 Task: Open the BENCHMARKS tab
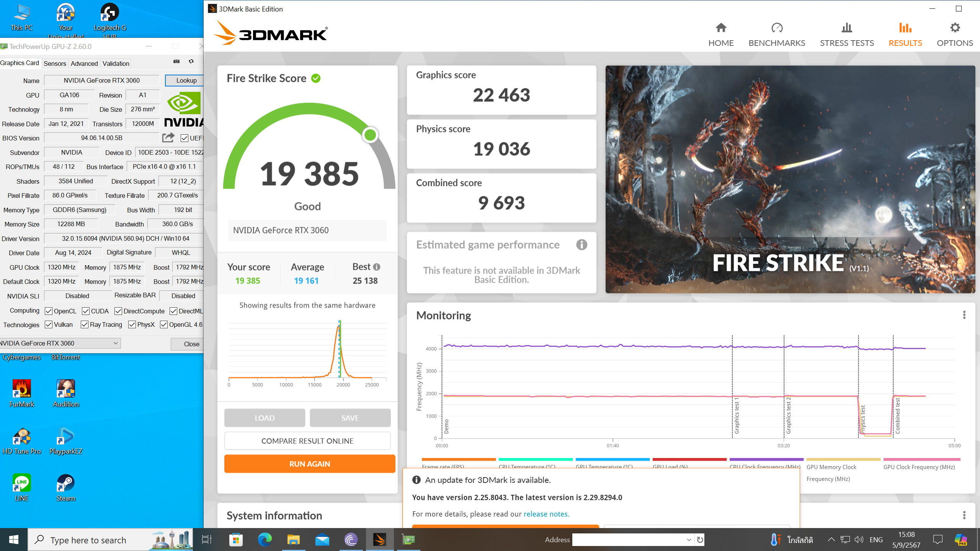click(x=777, y=34)
